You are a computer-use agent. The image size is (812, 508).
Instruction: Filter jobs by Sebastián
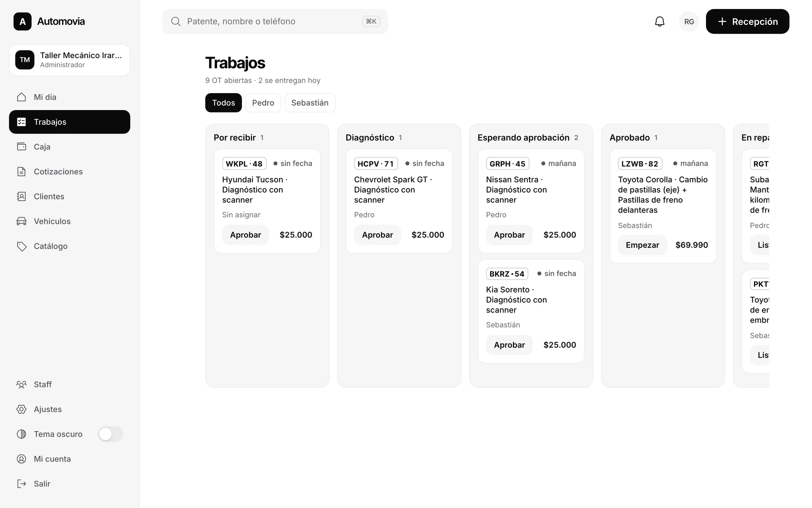310,103
